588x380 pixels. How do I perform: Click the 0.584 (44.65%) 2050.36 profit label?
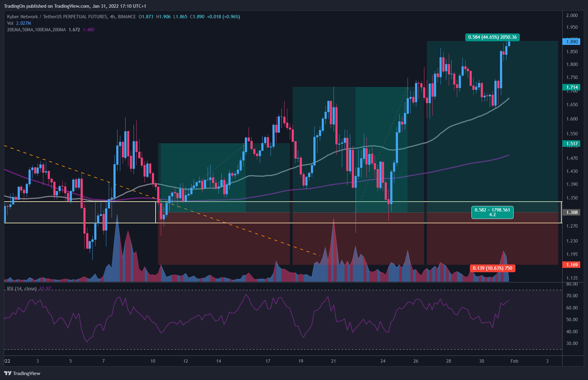click(492, 37)
